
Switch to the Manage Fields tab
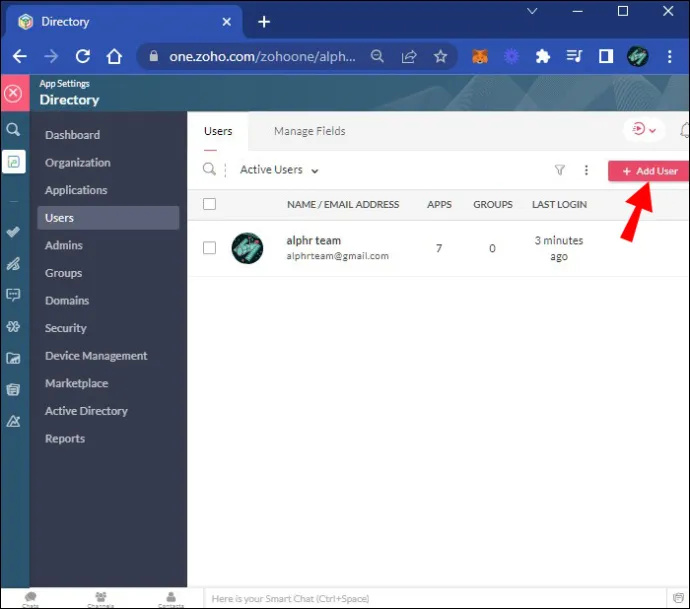pos(309,131)
